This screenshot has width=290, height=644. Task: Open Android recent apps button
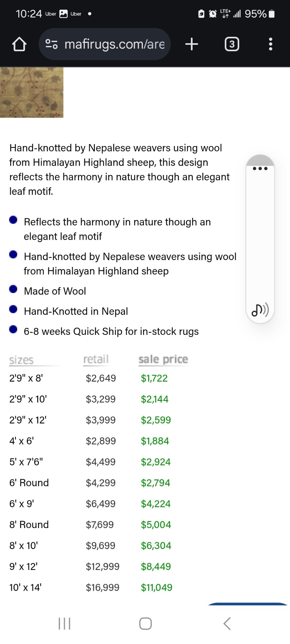[x=64, y=624]
